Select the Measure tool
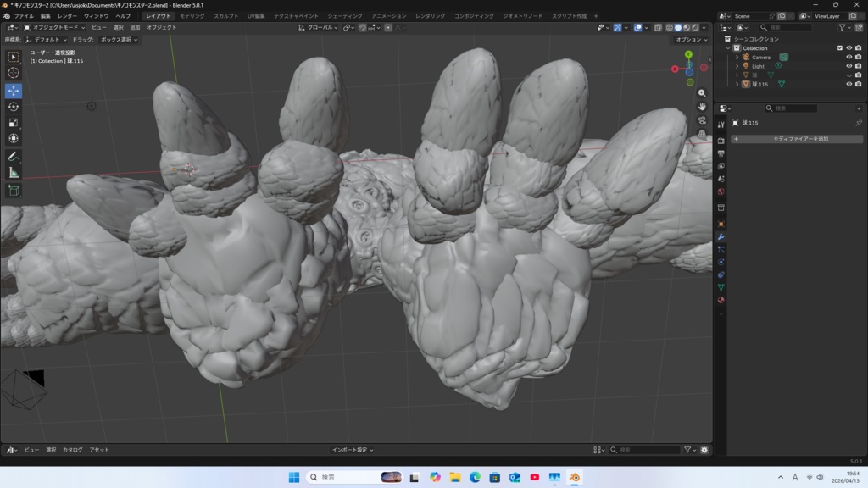The height and width of the screenshot is (488, 868). [x=14, y=173]
